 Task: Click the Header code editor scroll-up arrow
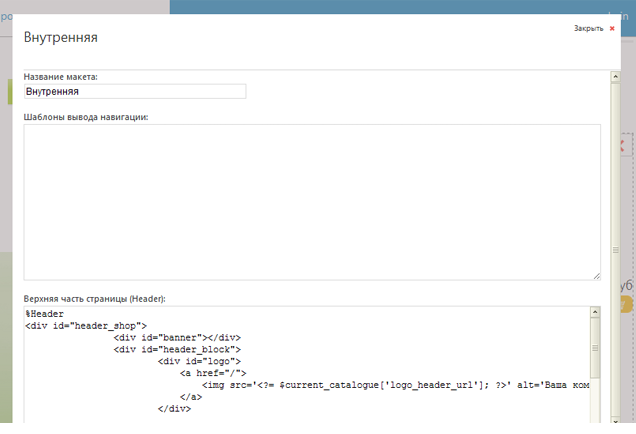click(595, 313)
